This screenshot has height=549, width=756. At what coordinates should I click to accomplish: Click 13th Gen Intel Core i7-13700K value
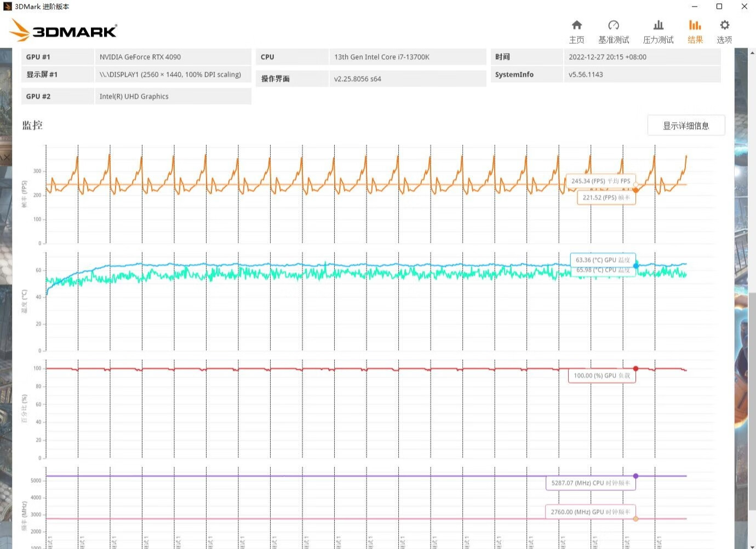(x=382, y=57)
